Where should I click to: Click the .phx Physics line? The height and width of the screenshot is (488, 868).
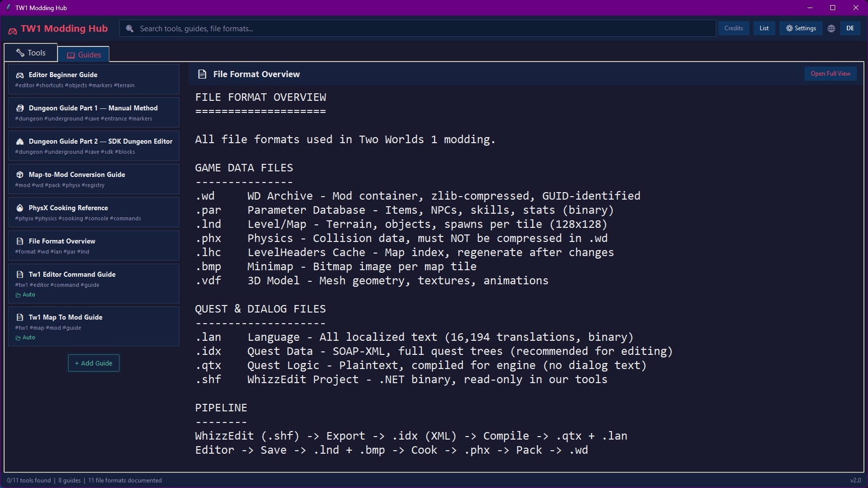click(401, 238)
